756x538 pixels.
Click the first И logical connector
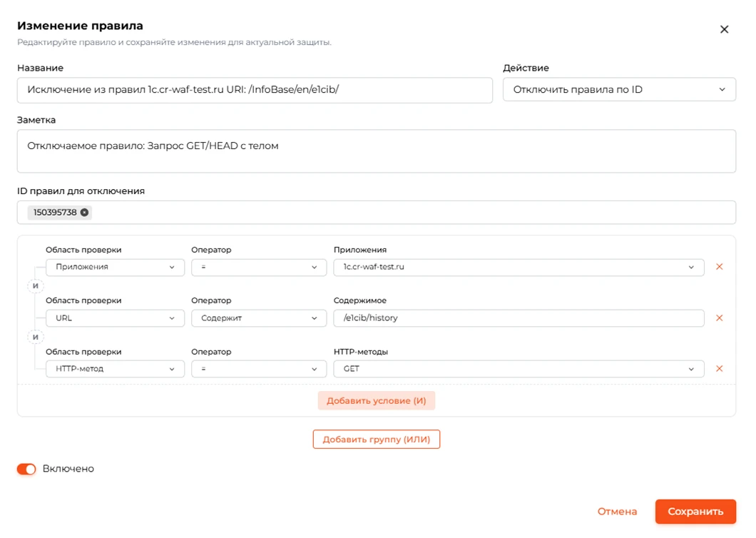pyautogui.click(x=35, y=286)
